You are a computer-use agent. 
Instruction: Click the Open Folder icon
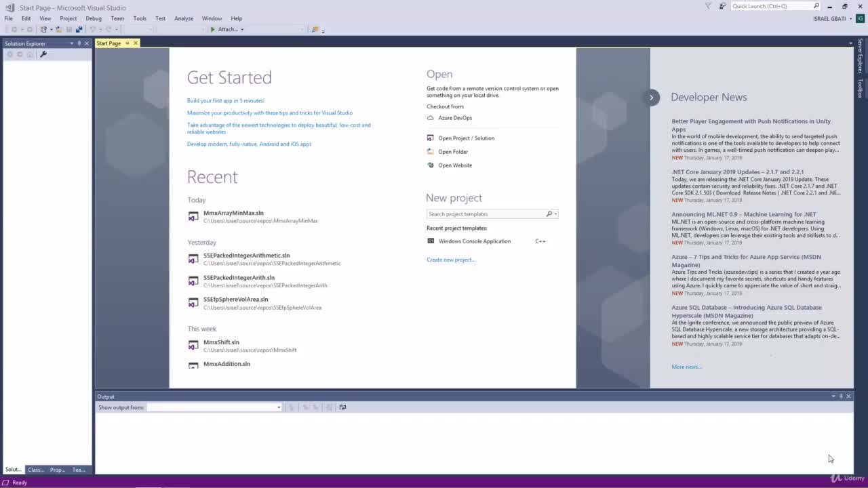click(x=430, y=152)
